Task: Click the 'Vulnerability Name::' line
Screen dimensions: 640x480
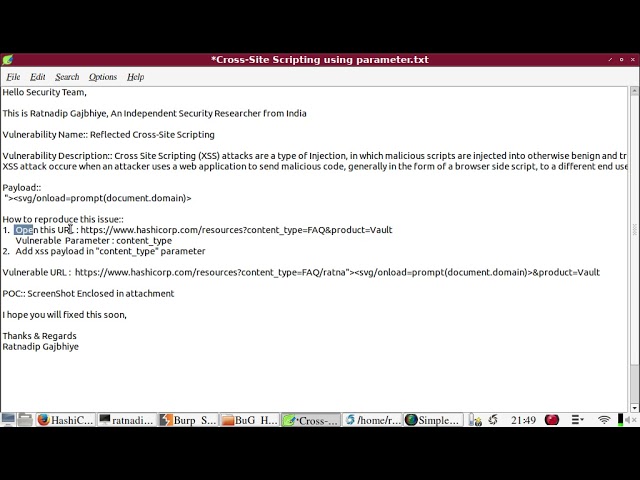Action: pos(109,135)
